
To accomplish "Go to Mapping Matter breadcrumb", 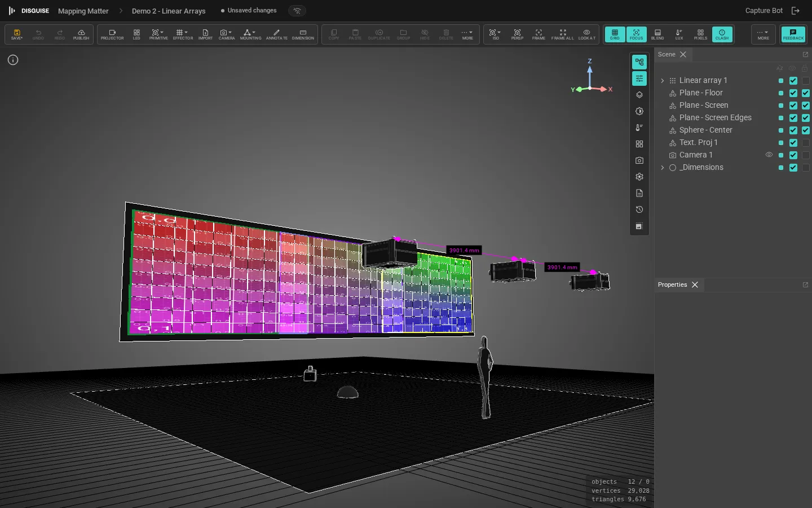I will pyautogui.click(x=83, y=11).
